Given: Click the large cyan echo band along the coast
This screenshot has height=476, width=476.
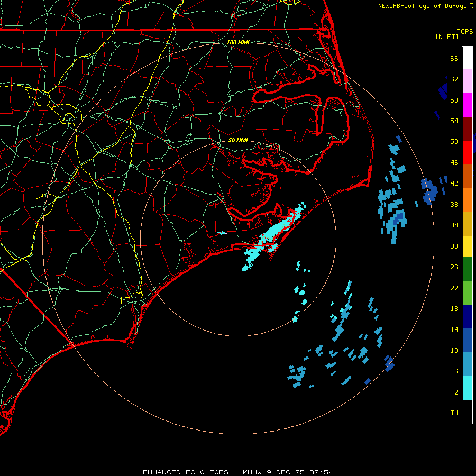Looking at the screenshot, I should click(273, 235).
